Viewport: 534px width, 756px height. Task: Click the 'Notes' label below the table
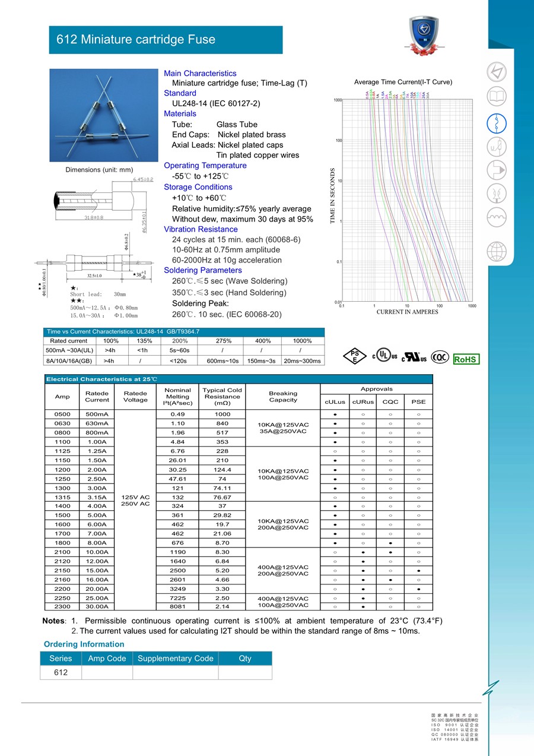click(53, 621)
